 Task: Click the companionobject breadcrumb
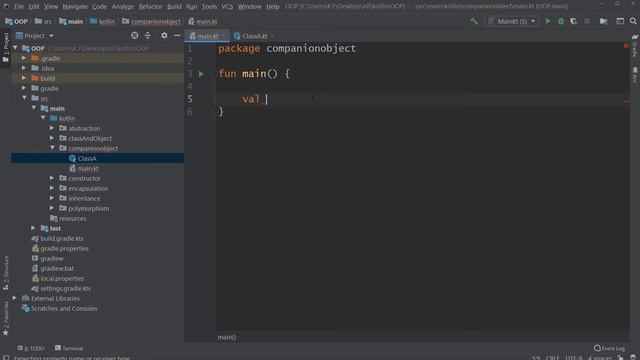(x=151, y=21)
